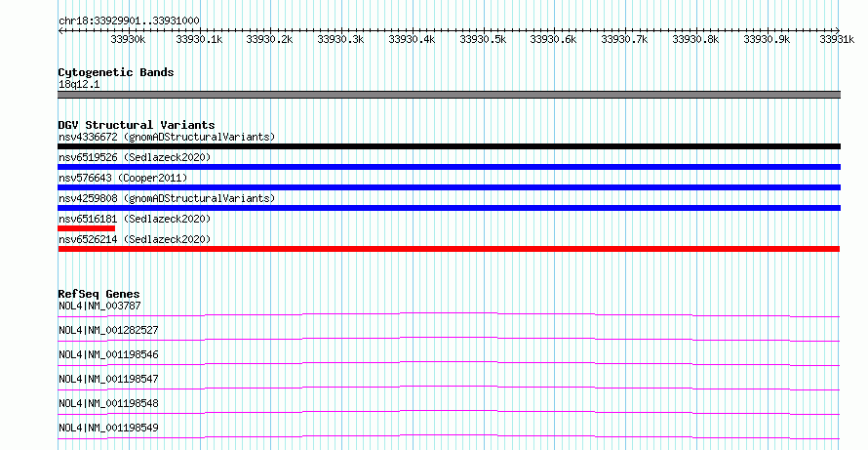Open transcript NOL4|NM_003787 label
The height and width of the screenshot is (450, 868).
tap(99, 306)
